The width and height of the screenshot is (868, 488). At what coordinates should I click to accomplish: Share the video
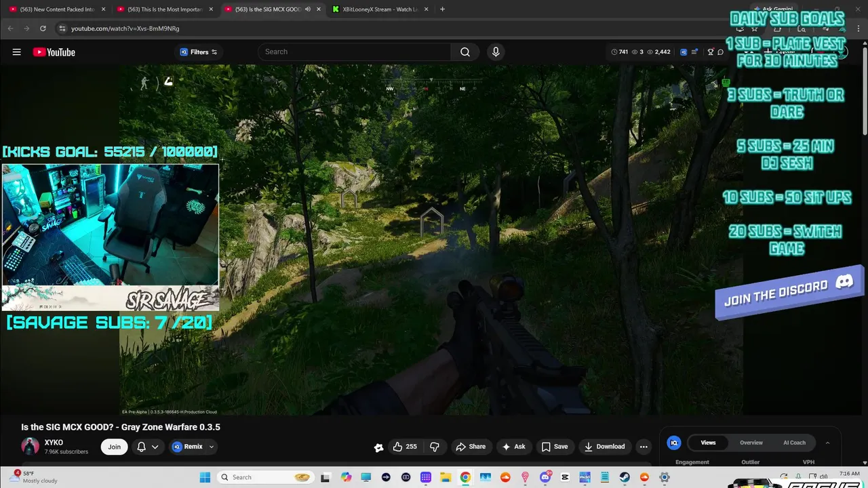[471, 447]
